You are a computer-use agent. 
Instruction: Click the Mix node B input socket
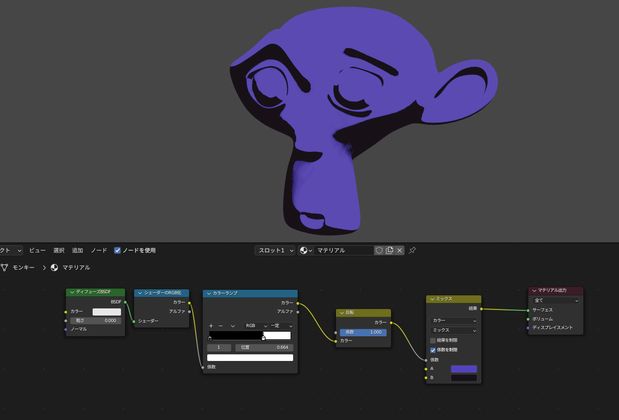click(x=426, y=378)
